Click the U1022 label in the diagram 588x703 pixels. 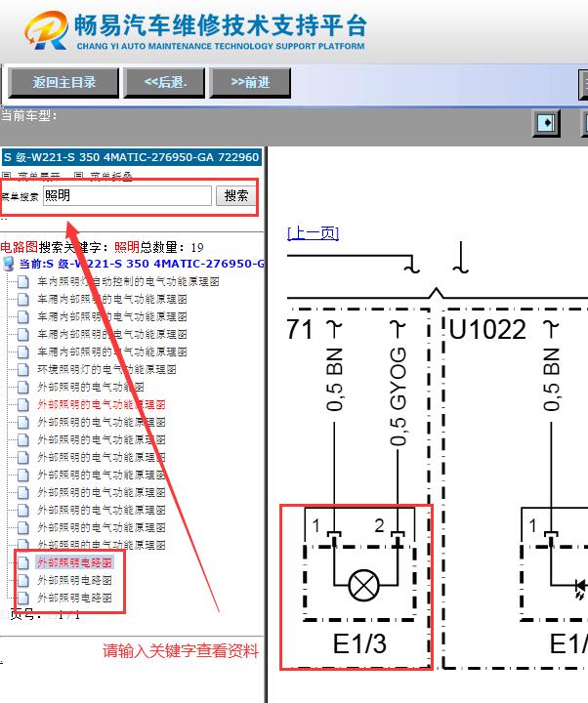click(487, 330)
